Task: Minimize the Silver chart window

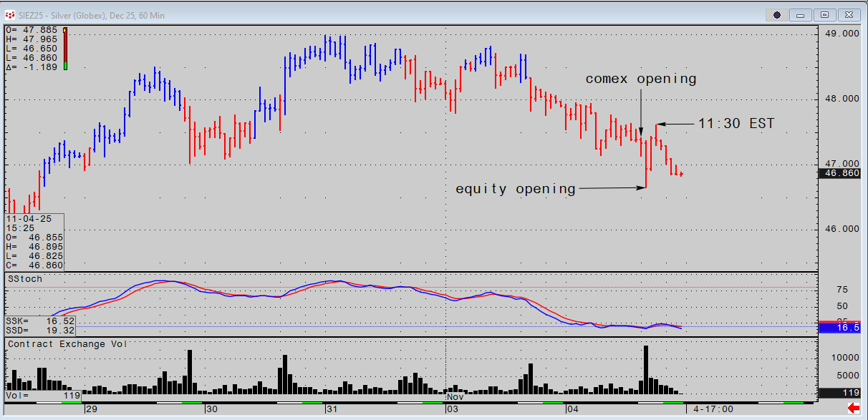Action: coord(801,14)
